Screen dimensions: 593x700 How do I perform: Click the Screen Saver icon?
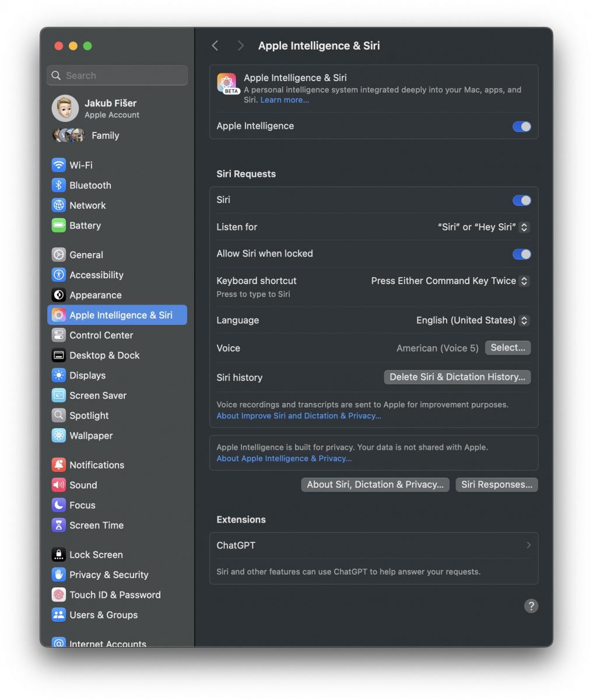58,395
